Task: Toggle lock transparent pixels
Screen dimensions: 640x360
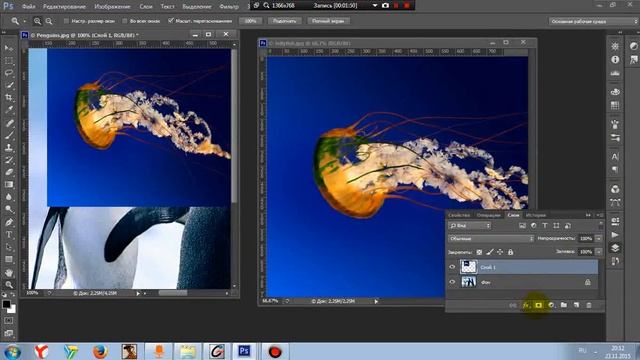Action: pyautogui.click(x=479, y=252)
